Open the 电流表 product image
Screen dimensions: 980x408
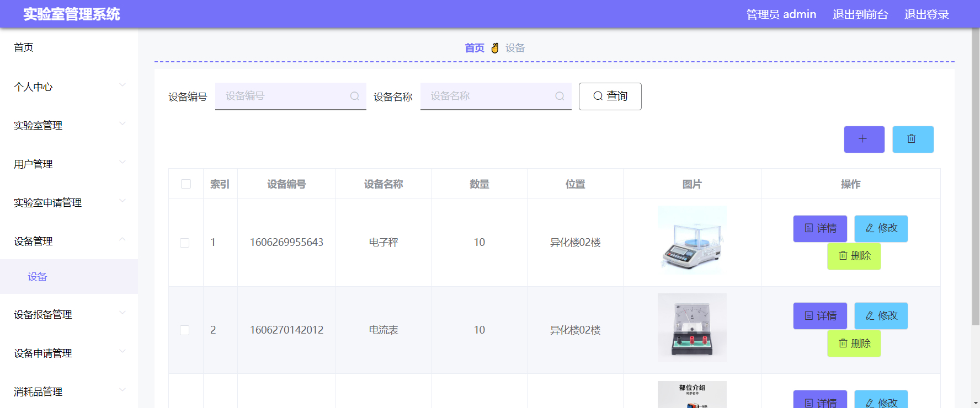click(692, 328)
